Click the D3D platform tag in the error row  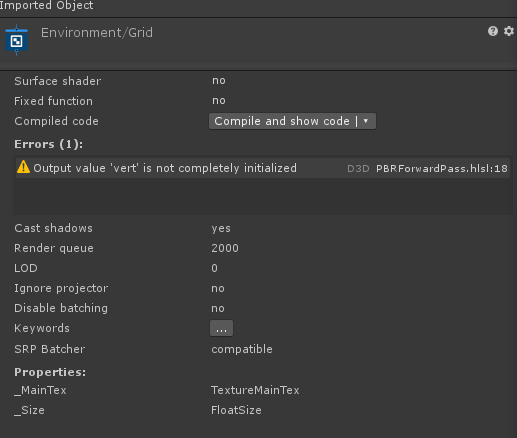358,169
